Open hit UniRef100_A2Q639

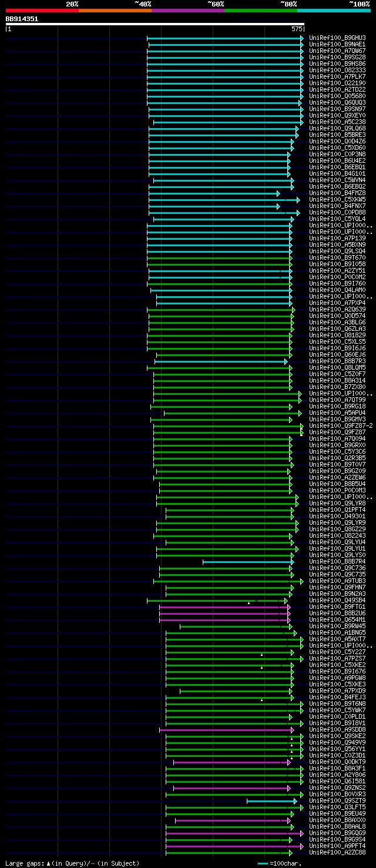click(x=337, y=309)
